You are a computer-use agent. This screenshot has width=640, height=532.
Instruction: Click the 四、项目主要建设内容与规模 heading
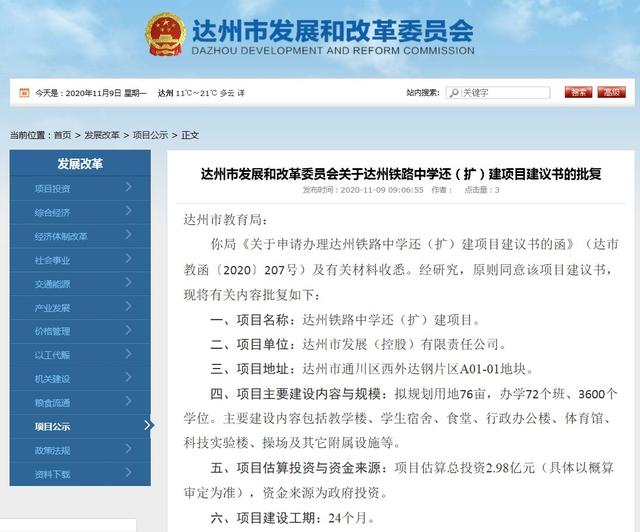pos(299,394)
